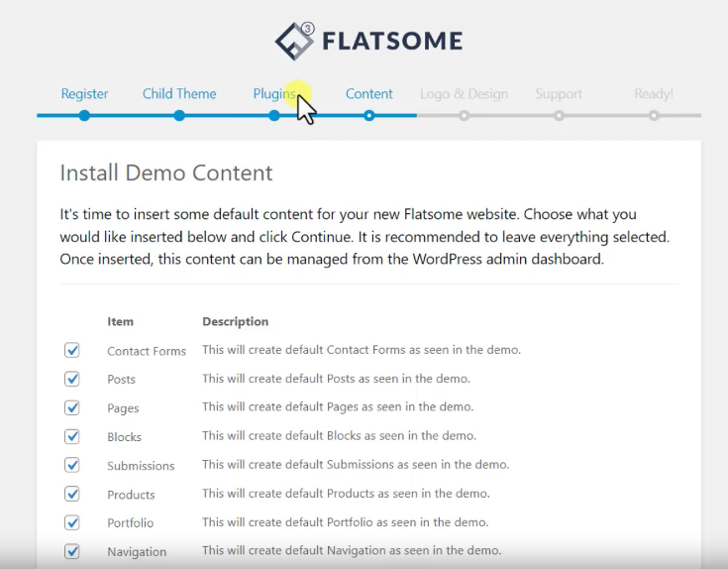Viewport: 728px width, 569px height.
Task: Click the Child Theme progress dot
Action: [179, 116]
